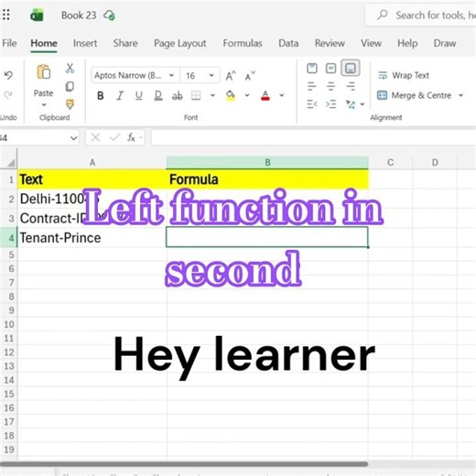Switch to the Share tab
Image resolution: width=476 pixels, height=476 pixels.
coord(125,43)
